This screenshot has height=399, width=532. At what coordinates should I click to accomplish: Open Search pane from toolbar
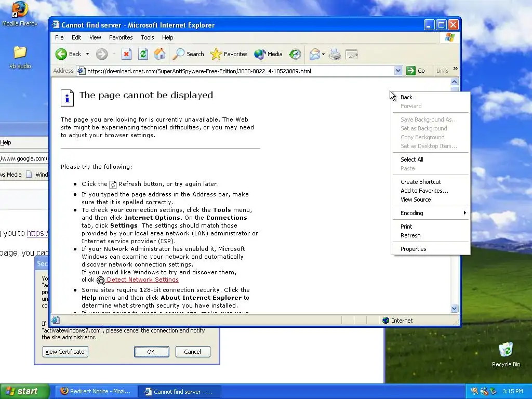click(x=188, y=54)
